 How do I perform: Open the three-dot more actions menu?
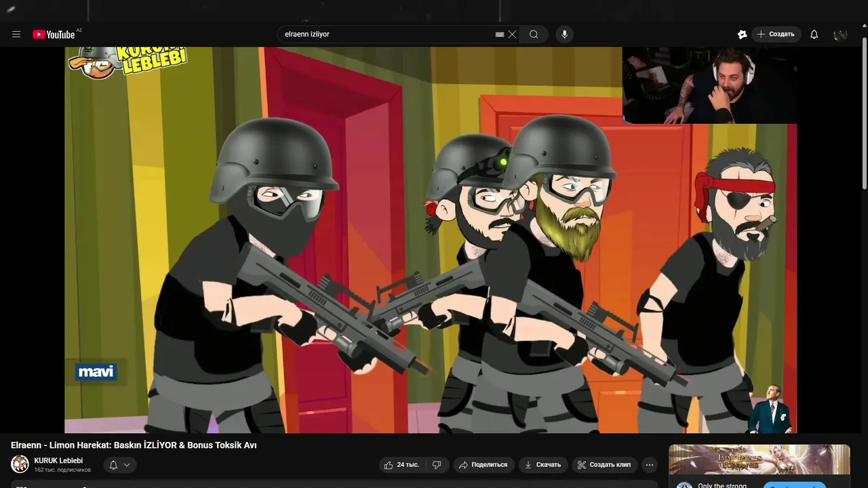click(x=650, y=465)
